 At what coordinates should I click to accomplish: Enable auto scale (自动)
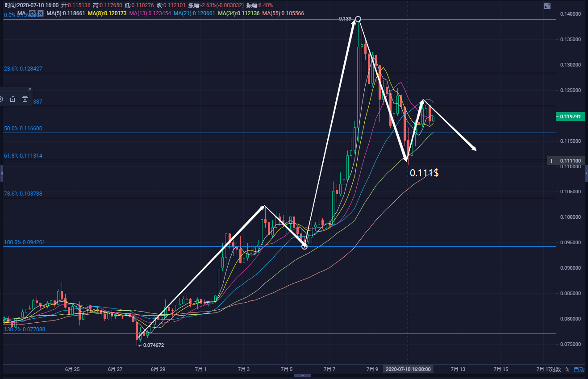coord(579,370)
